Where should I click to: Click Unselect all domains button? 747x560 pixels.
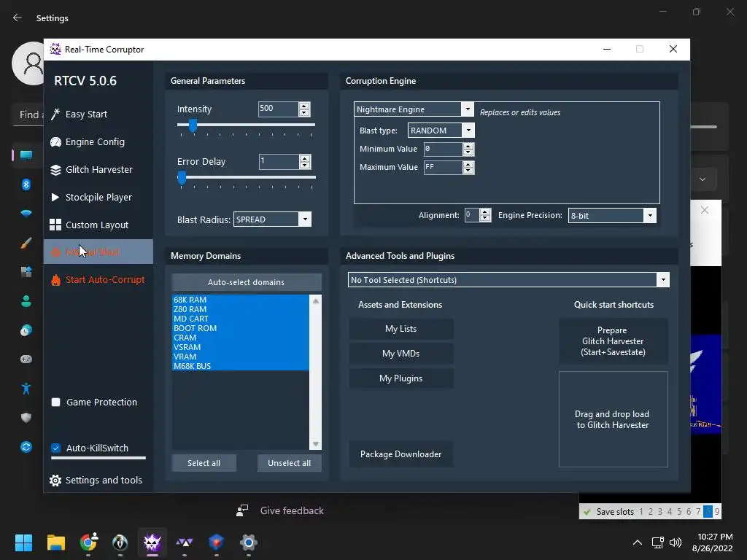(x=289, y=463)
